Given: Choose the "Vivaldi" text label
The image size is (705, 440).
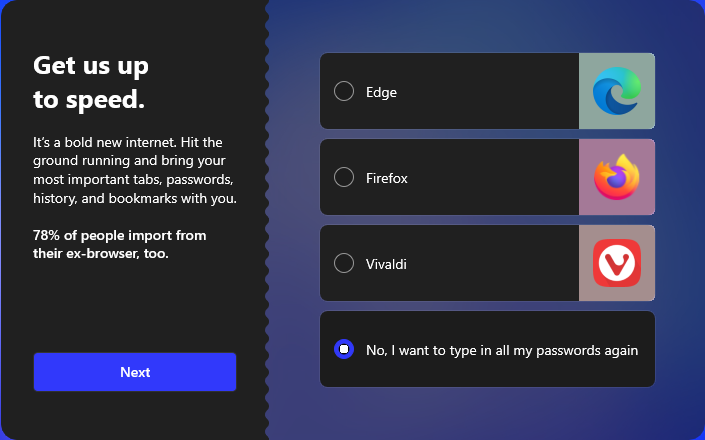Looking at the screenshot, I should click(386, 264).
